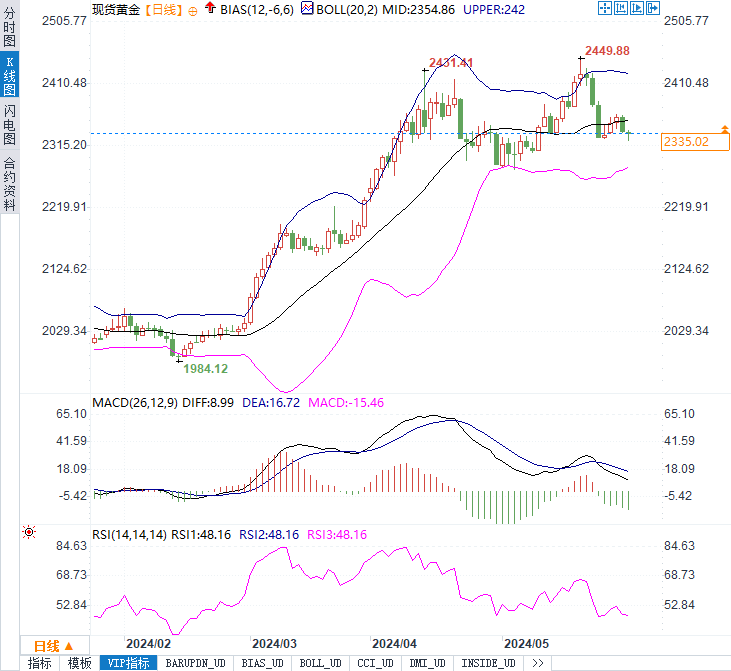Screen dimensions: 731x671
Task: Click the fourth exit-arrow icon at top right
Action: (653, 8)
